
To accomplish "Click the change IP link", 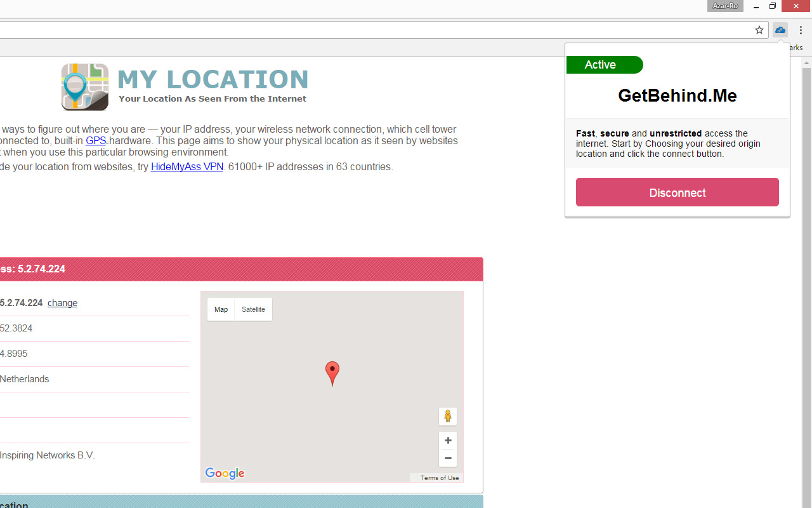I will [62, 303].
